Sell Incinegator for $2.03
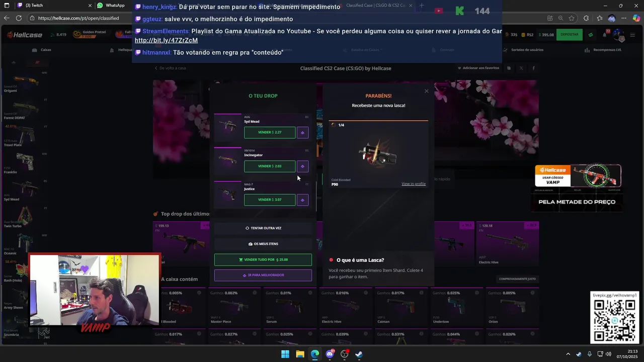 (x=270, y=166)
